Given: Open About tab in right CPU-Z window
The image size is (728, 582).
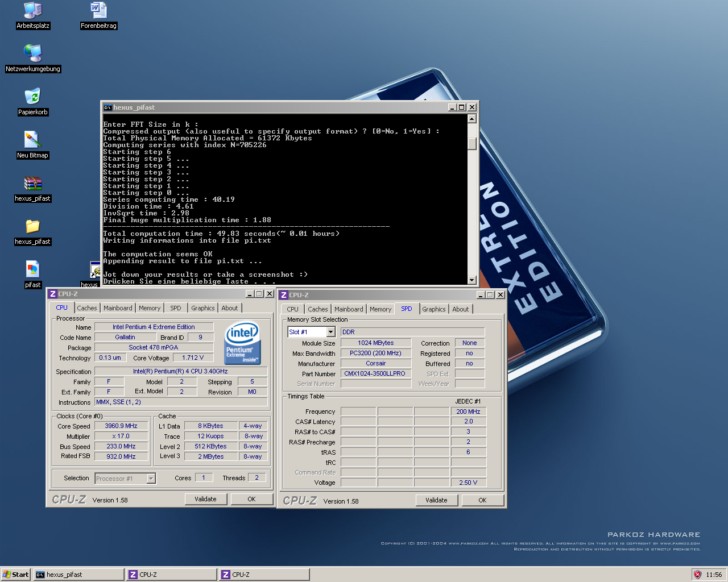Looking at the screenshot, I should coord(461,309).
